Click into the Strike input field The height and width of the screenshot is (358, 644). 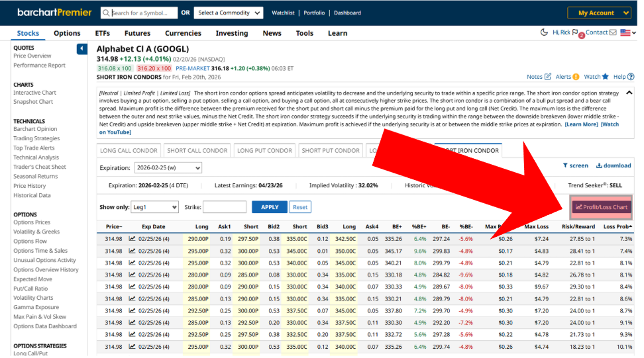coord(225,207)
